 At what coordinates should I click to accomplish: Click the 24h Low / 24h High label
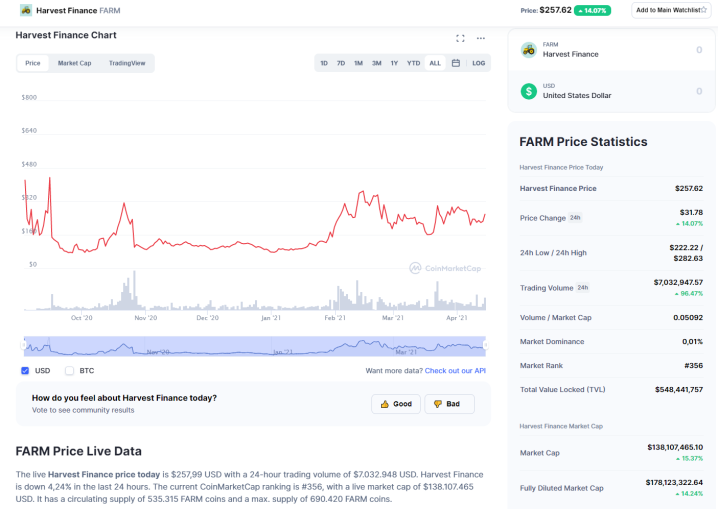point(553,253)
